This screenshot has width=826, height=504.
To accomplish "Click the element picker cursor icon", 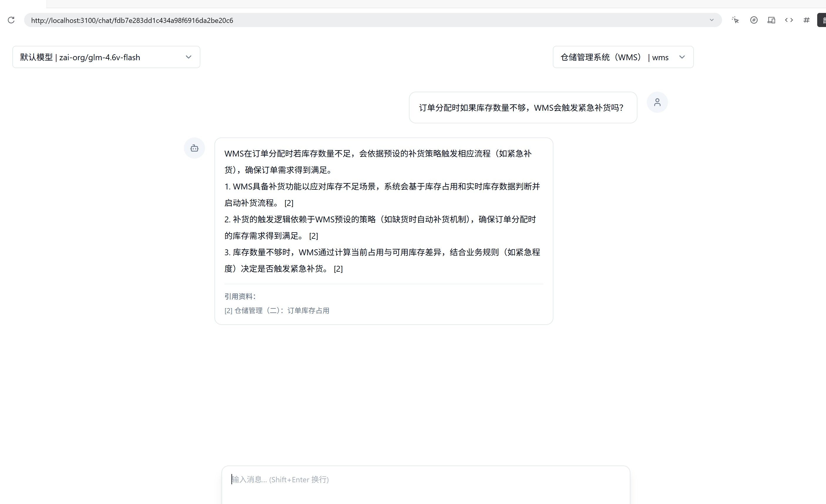I will 736,20.
